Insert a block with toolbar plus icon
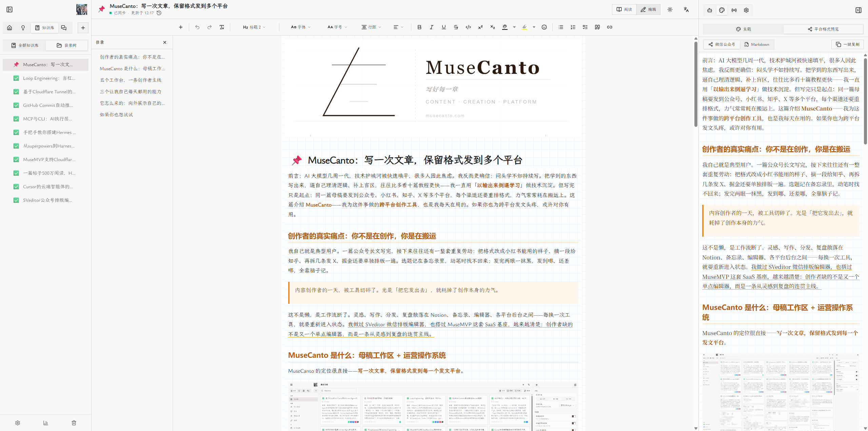 click(181, 27)
